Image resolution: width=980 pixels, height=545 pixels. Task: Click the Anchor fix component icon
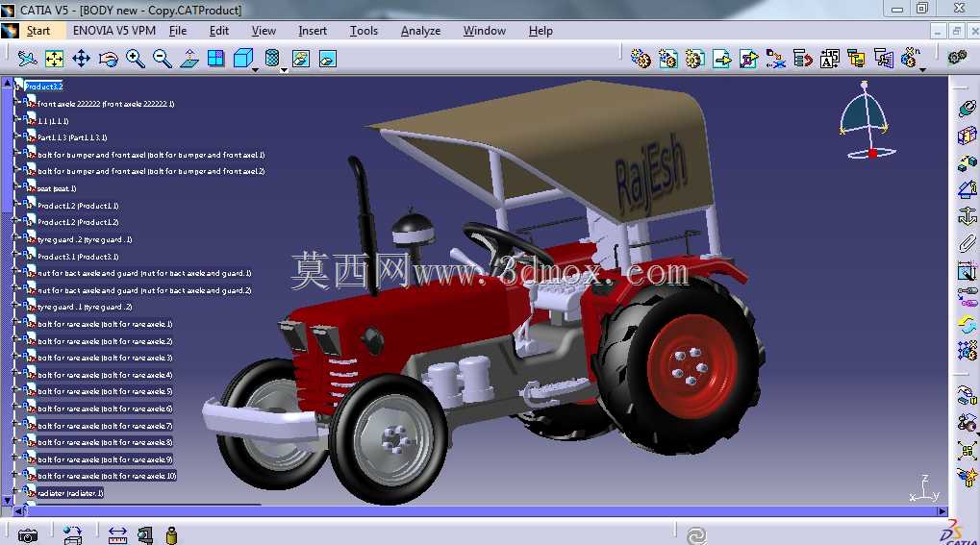tap(967, 215)
